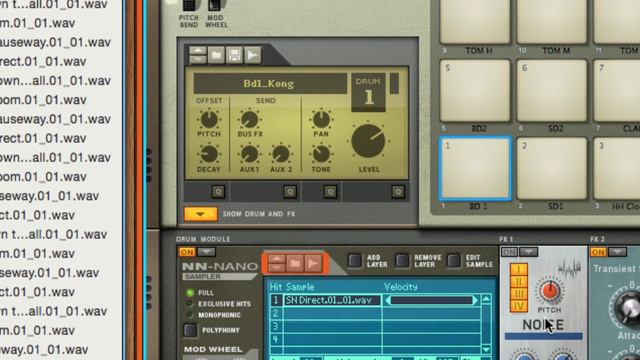Toggle the Drum Module ON button

click(187, 252)
